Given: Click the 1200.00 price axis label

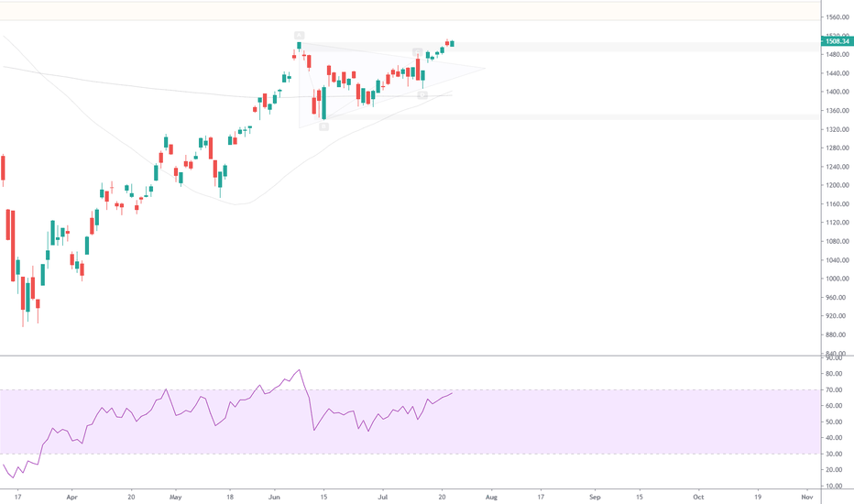Looking at the screenshot, I should pyautogui.click(x=838, y=185).
